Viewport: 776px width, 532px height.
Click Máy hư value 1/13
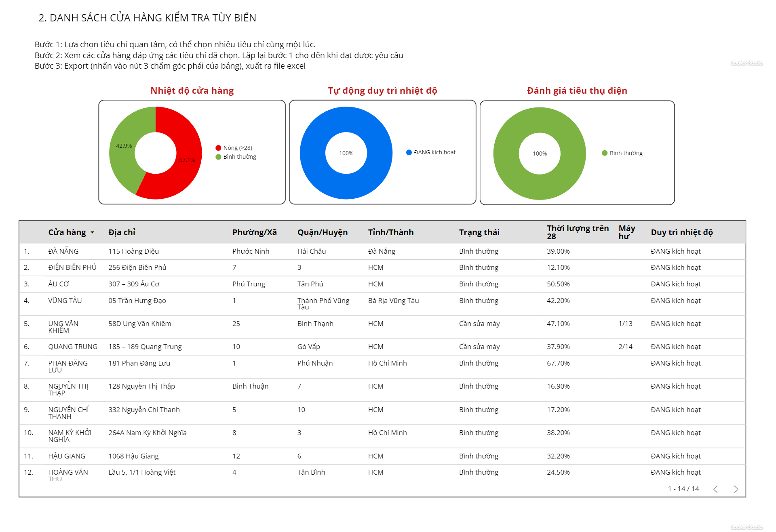pos(625,324)
